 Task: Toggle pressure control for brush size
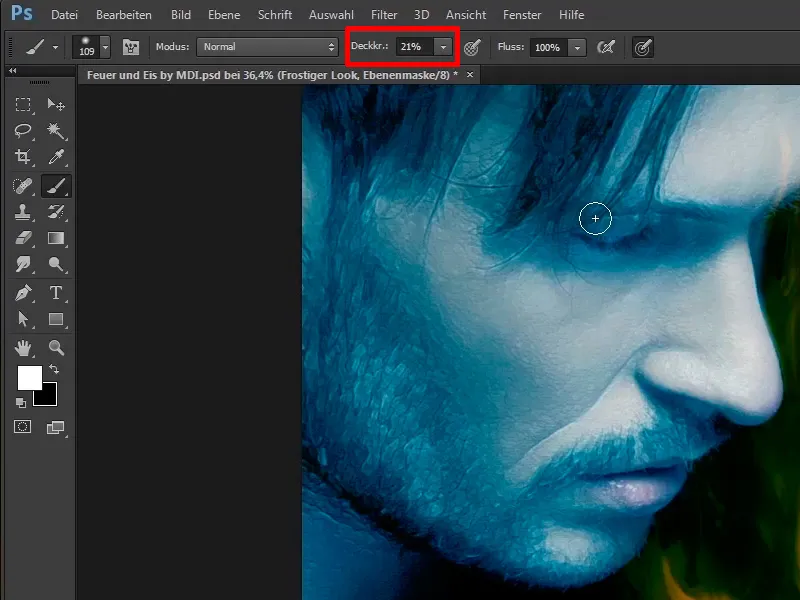[643, 47]
